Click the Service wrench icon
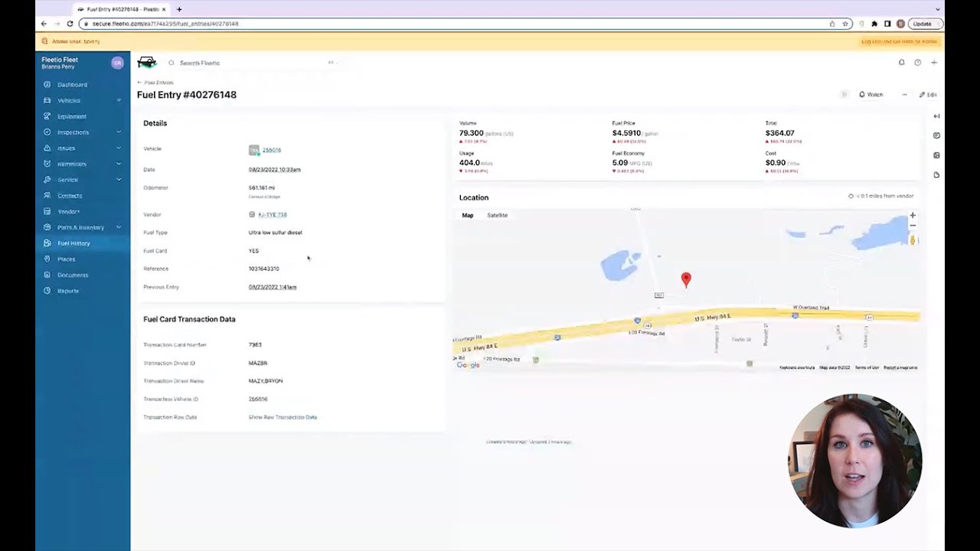Viewport: 980px width, 551px height. coord(47,179)
